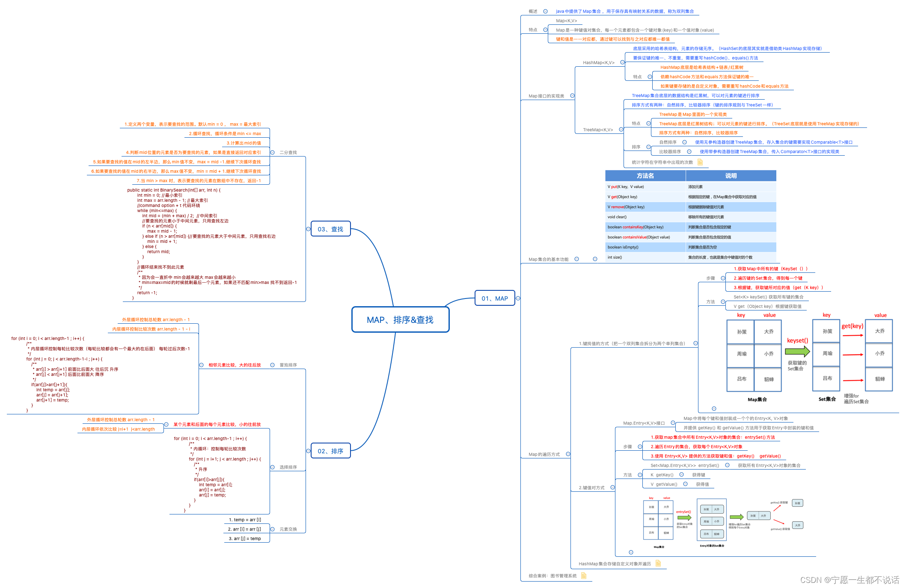This screenshot has width=906, height=588.
Task: Click table row boolean isEmpty()
Action: coord(690,247)
